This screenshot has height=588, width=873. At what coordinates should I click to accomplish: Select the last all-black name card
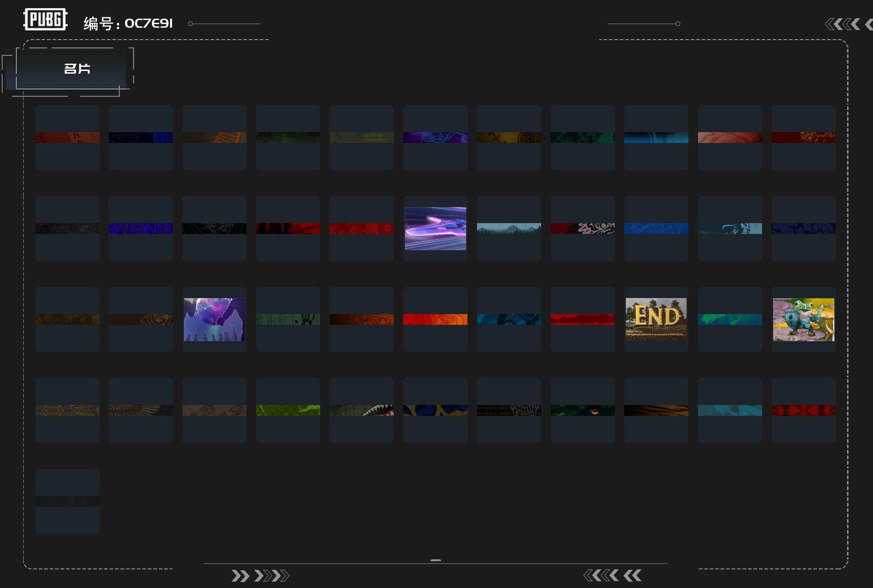[x=67, y=501]
